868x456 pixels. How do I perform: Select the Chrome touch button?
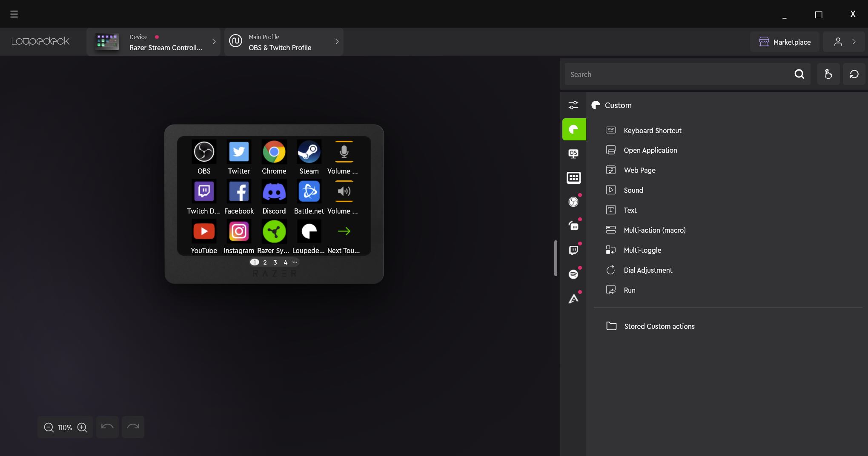point(274,152)
